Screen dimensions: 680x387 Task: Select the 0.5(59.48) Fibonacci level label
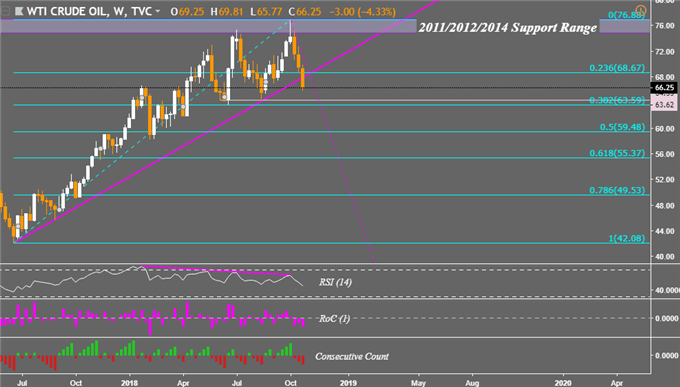point(622,127)
